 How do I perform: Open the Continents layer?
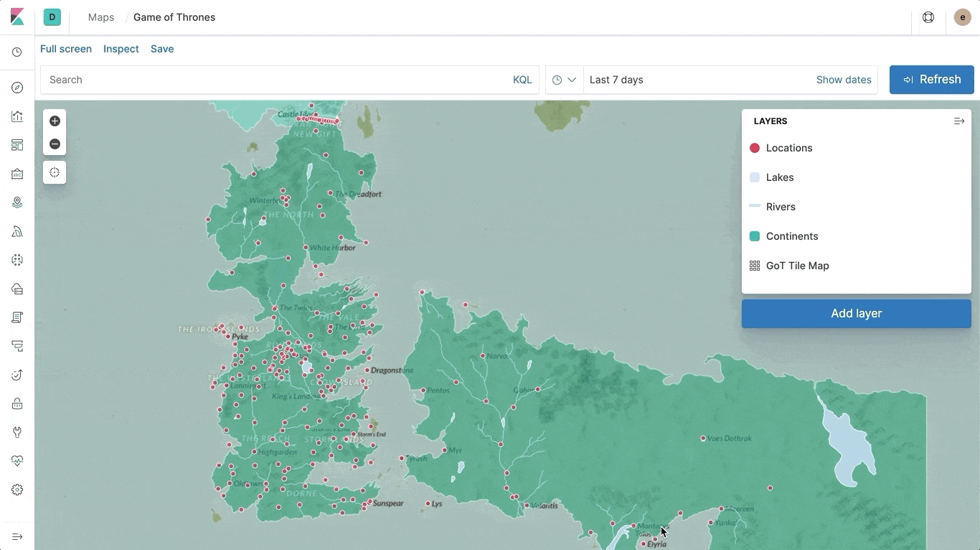tap(792, 236)
